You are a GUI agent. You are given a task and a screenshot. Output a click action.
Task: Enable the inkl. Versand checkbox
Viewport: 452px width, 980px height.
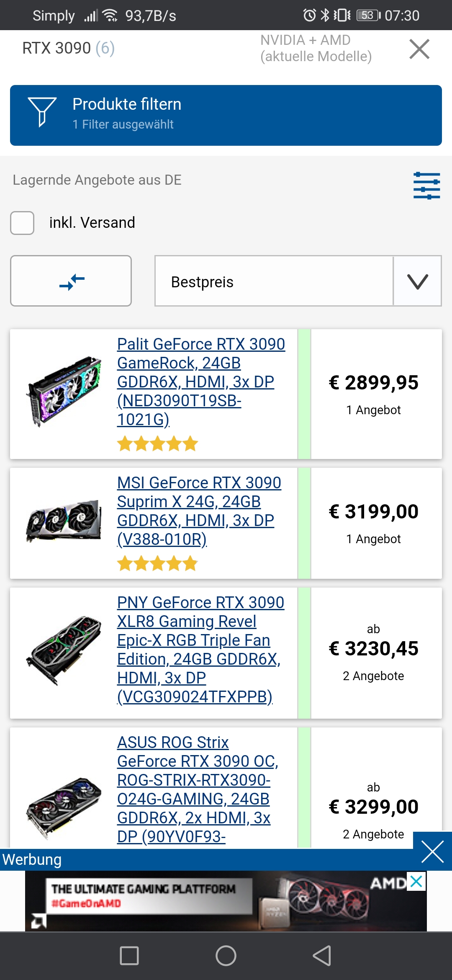(x=22, y=223)
